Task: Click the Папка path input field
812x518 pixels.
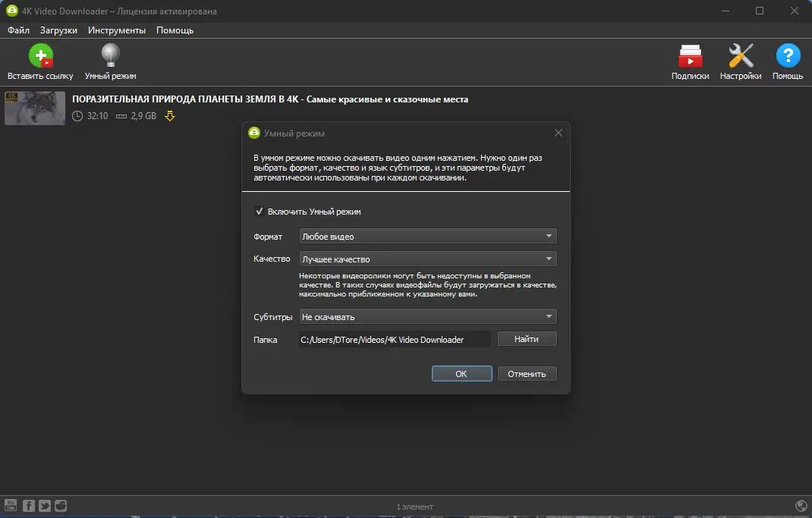Action: tap(395, 340)
